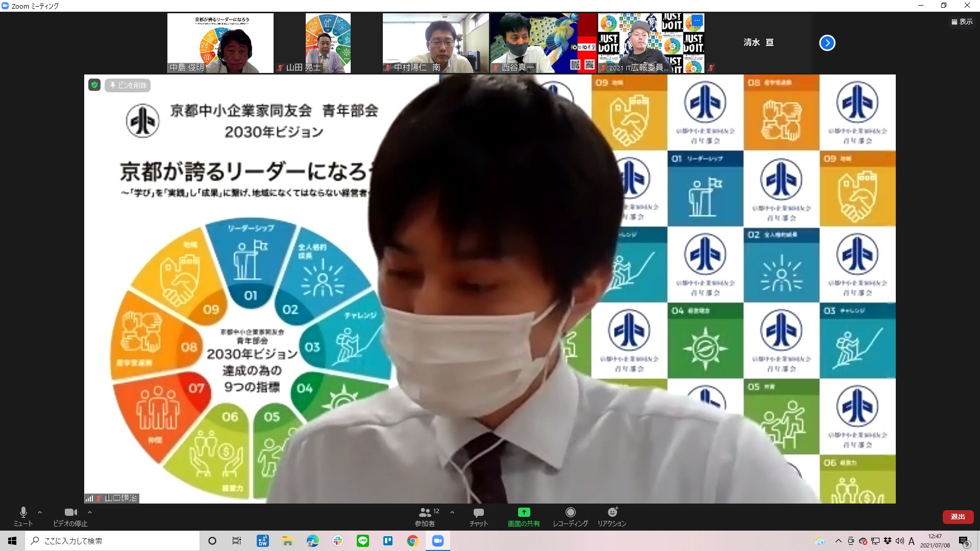Image resolution: width=980 pixels, height=551 pixels.
Task: Open Google Chrome from the taskbar
Action: click(413, 541)
